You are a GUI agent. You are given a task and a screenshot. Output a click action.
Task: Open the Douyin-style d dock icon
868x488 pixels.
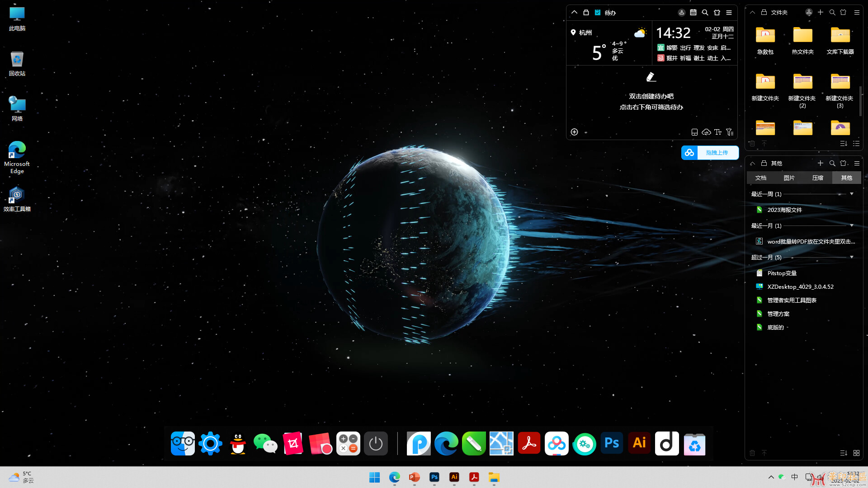pyautogui.click(x=667, y=444)
